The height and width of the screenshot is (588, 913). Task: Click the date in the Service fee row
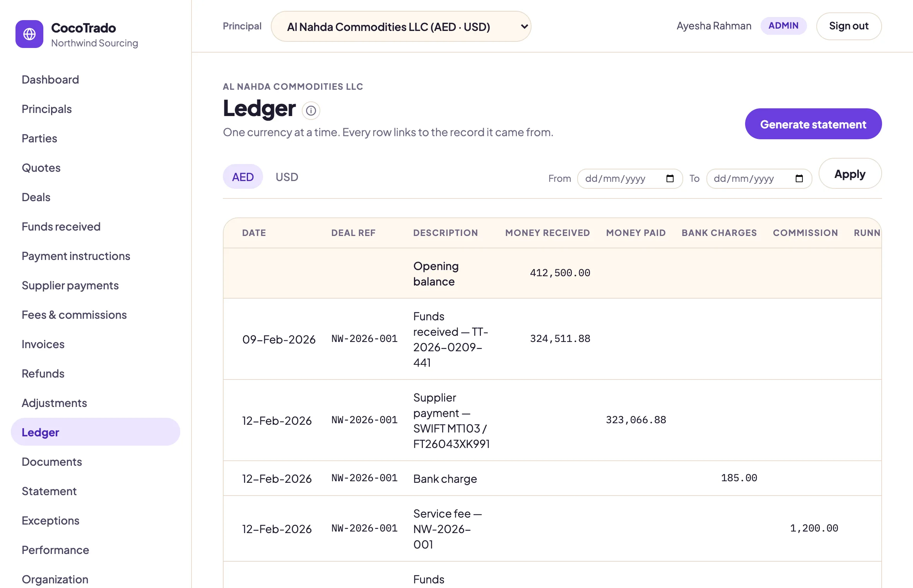click(x=277, y=529)
